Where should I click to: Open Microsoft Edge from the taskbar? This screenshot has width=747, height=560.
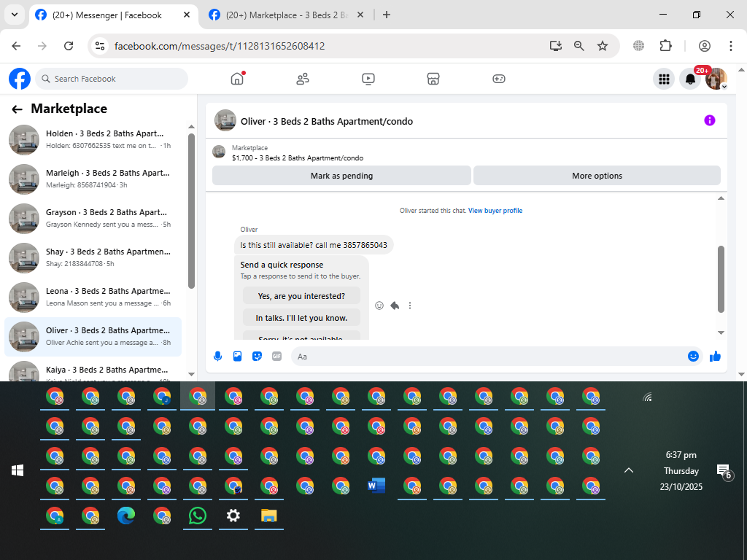tap(126, 516)
